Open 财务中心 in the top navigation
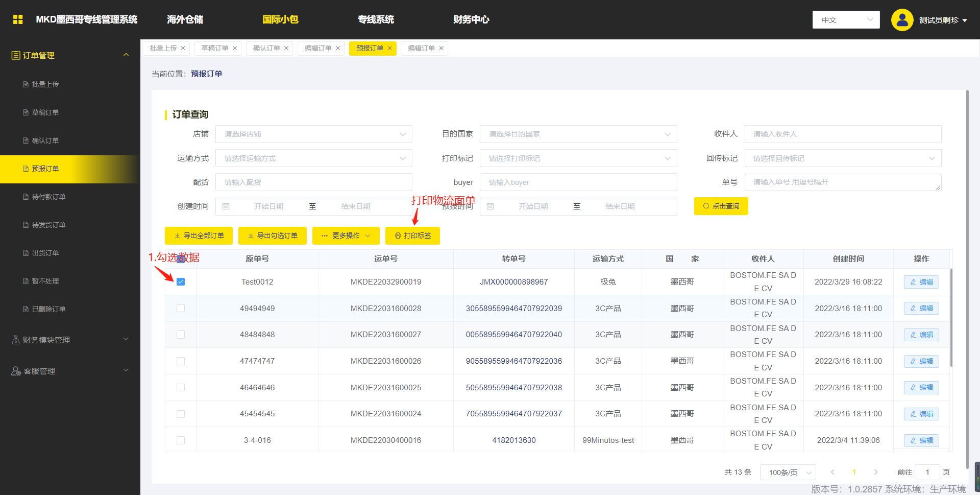The height and width of the screenshot is (495, 980). pos(471,19)
